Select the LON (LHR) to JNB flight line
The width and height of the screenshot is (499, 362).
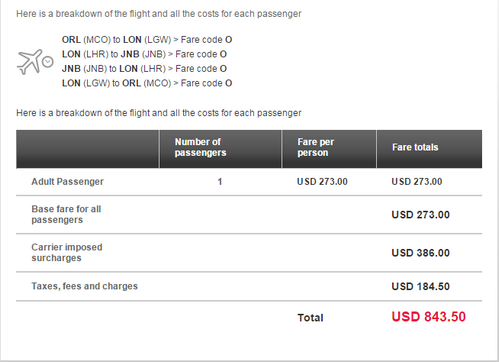pos(144,54)
